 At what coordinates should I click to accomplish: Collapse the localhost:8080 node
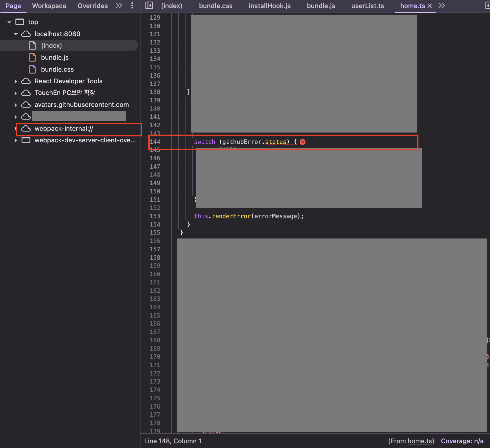(16, 34)
